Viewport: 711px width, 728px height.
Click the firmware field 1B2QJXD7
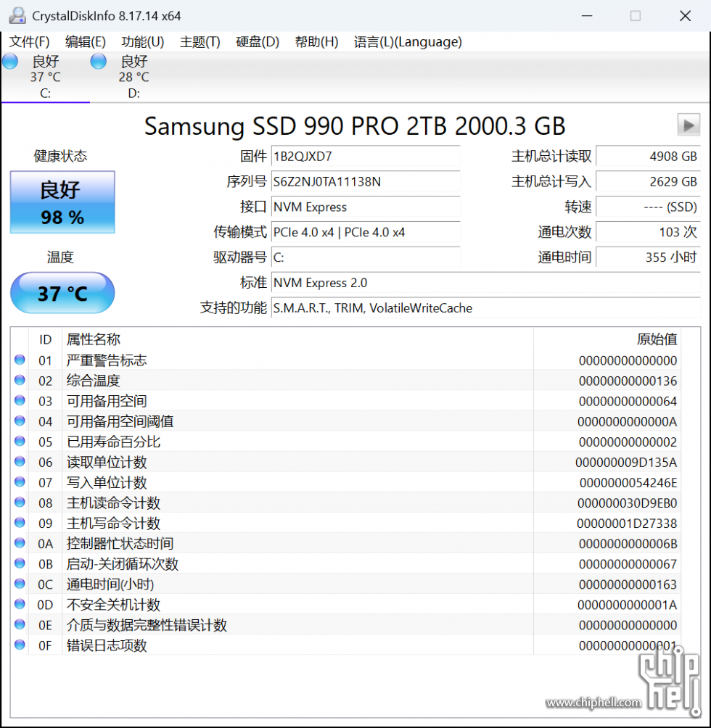(x=366, y=156)
